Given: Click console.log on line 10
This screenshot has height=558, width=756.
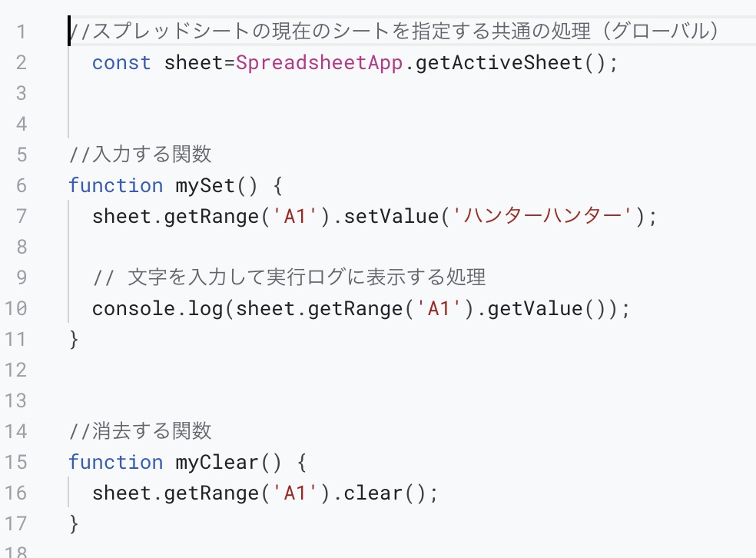Looking at the screenshot, I should coord(157,309).
